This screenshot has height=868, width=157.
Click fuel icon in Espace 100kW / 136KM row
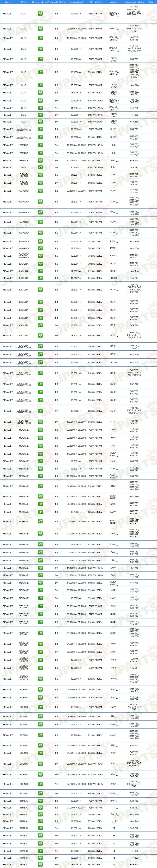(40, 167)
